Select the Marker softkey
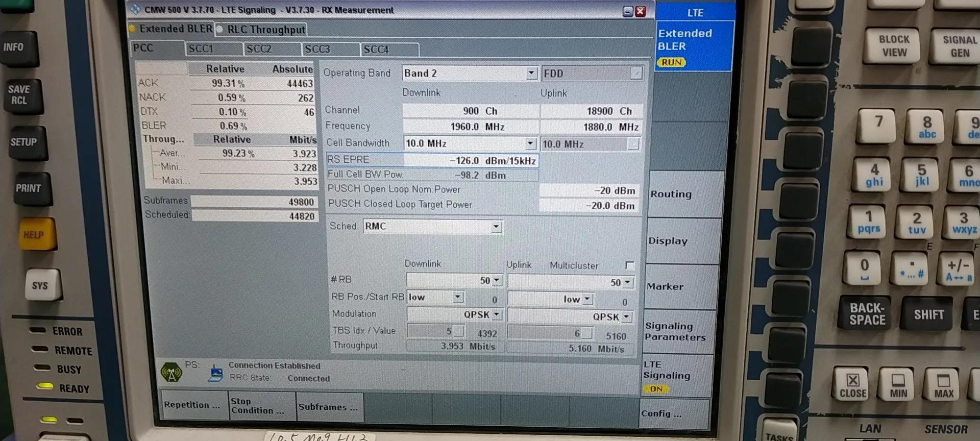The image size is (980, 441). point(681,287)
